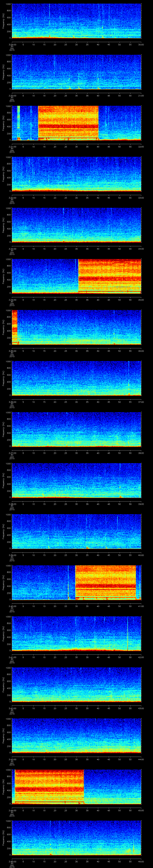This screenshot has height=868, width=153.
Task: Click the 41:00 end time label
Action: [x=141, y=606]
